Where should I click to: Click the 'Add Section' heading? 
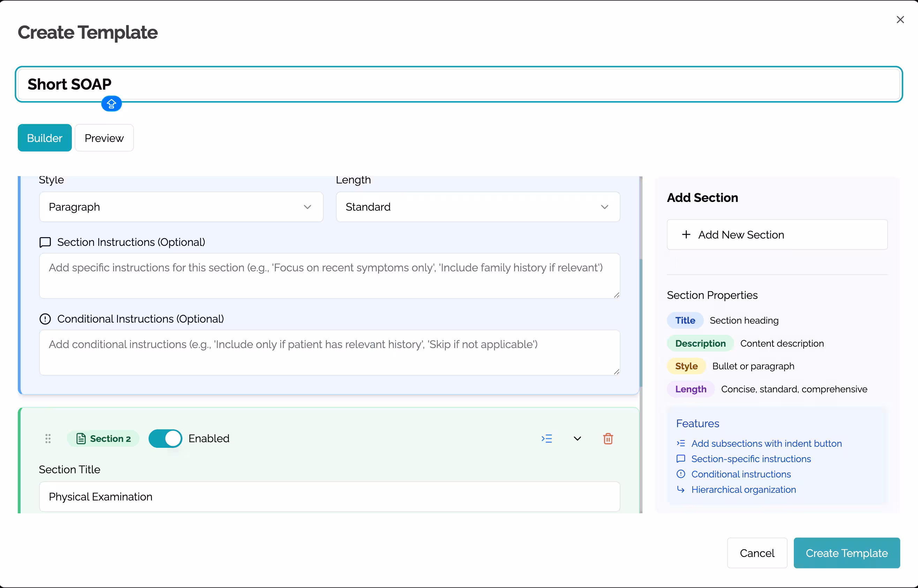[x=702, y=198]
